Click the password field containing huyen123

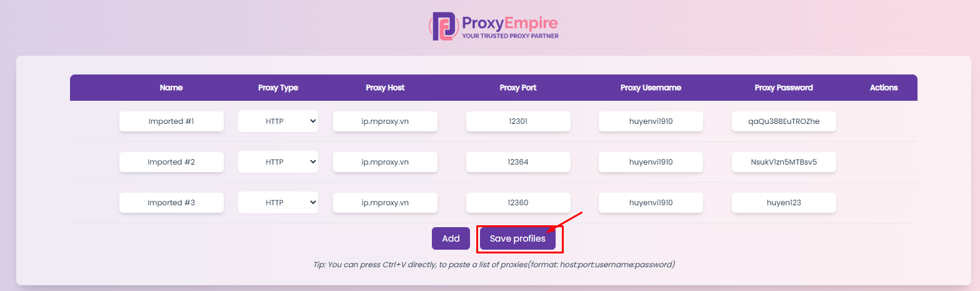[x=784, y=203]
